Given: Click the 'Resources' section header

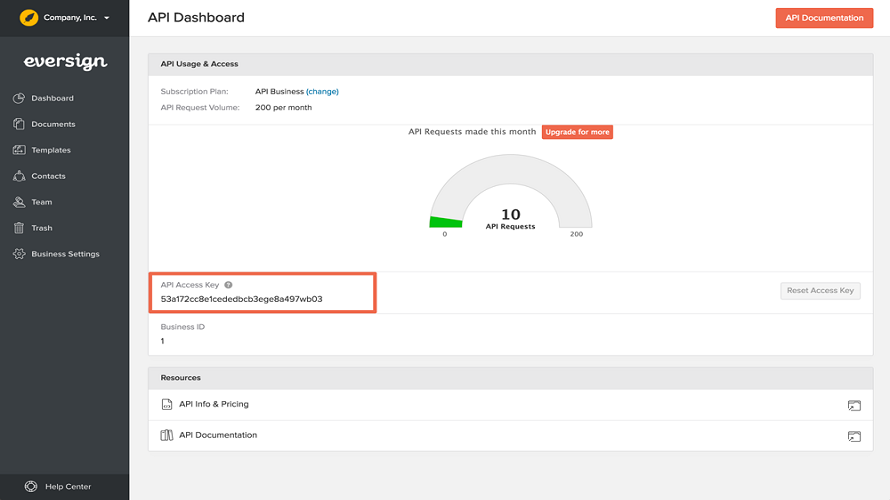Looking at the screenshot, I should [x=180, y=378].
